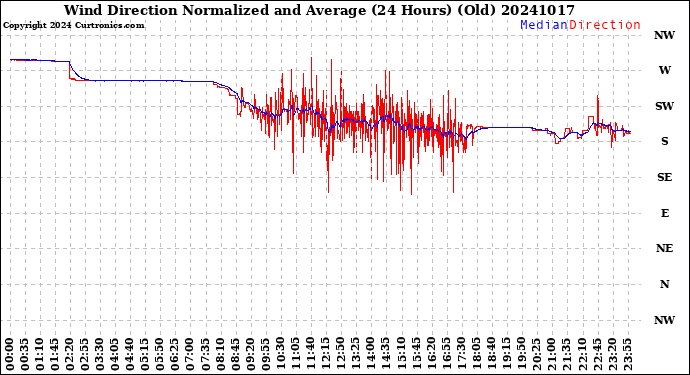
Task: Click the 15:45 time axis label
Action: 416,354
